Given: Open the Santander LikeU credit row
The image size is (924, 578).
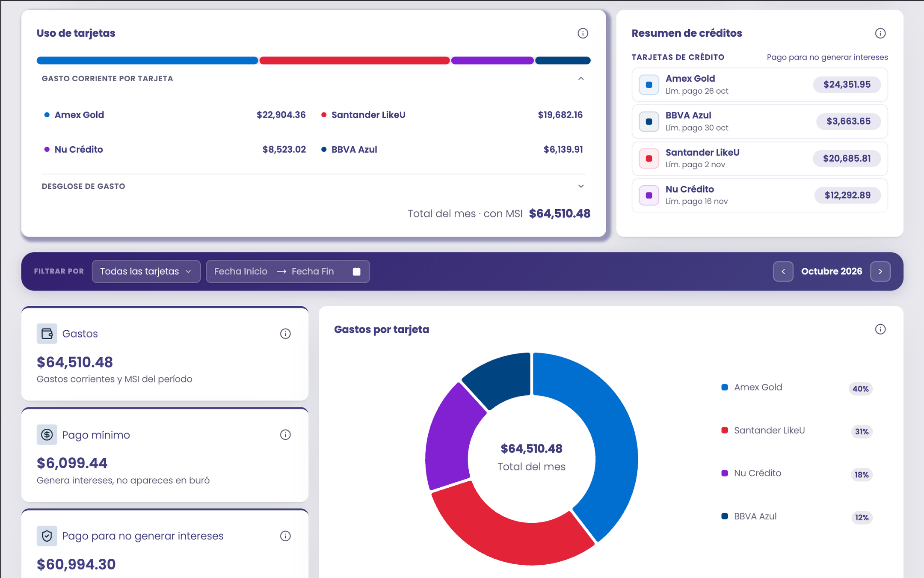Looking at the screenshot, I should pos(760,159).
